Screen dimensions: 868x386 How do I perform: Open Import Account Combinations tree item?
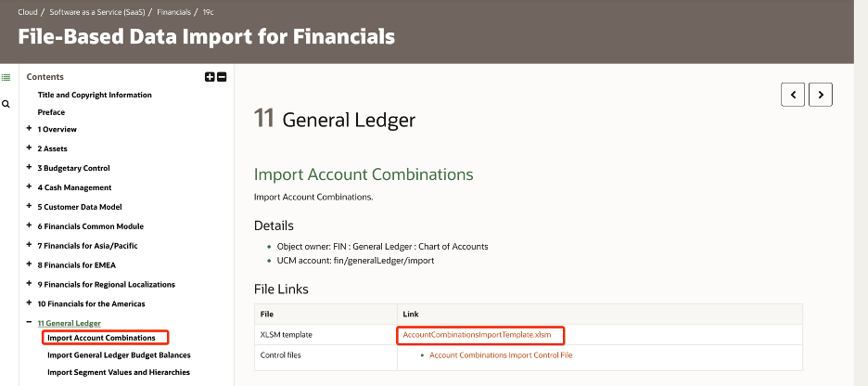click(x=101, y=338)
